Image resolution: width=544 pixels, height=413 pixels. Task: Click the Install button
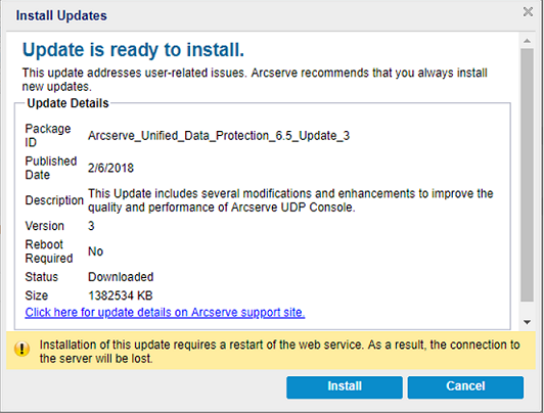click(x=344, y=387)
